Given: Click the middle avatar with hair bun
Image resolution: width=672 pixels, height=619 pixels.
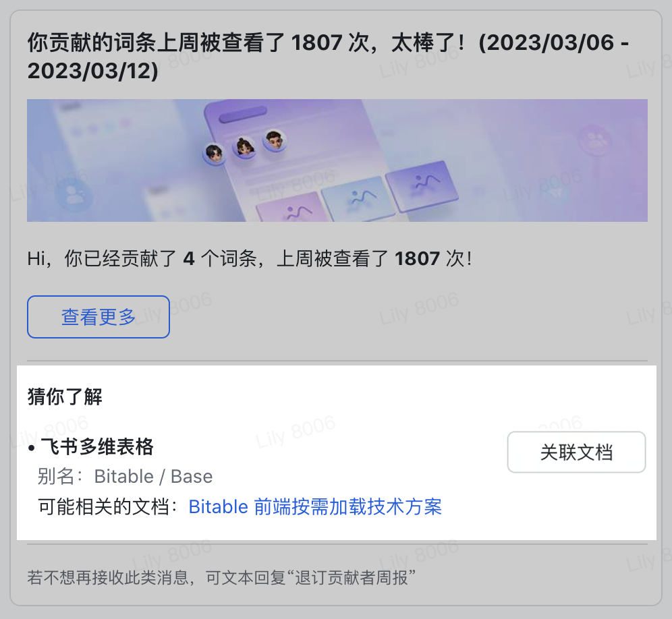Looking at the screenshot, I should coord(244,148).
